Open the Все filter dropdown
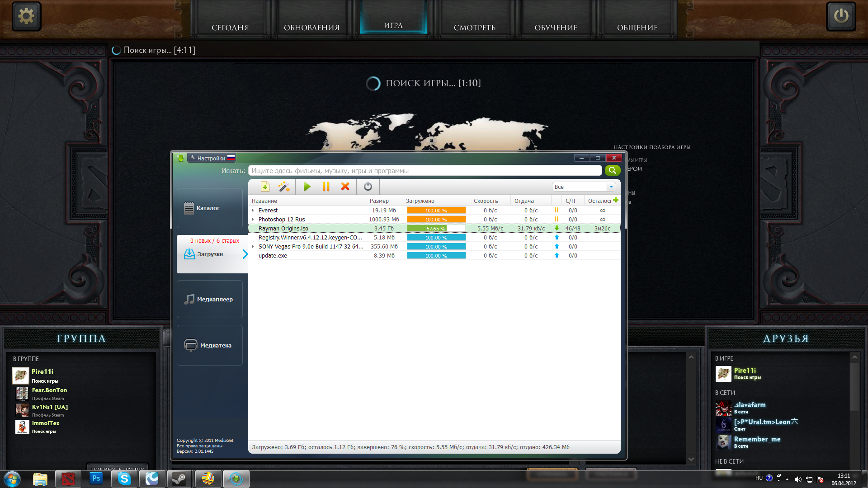Image resolution: width=868 pixels, height=488 pixels. click(584, 187)
